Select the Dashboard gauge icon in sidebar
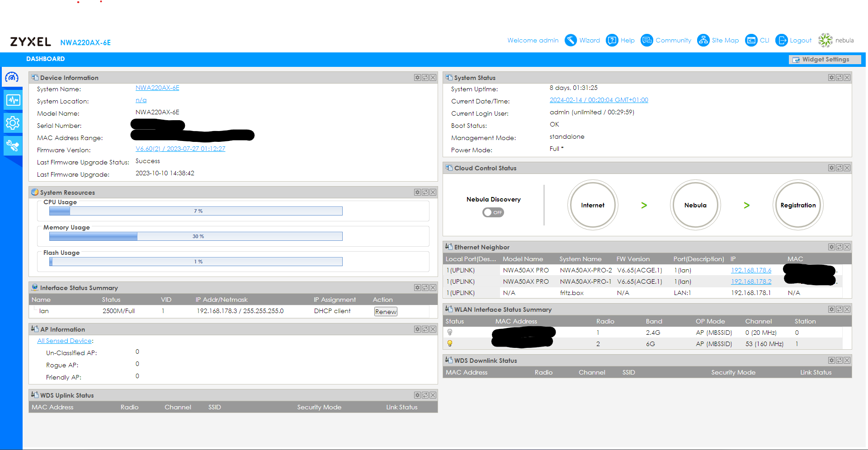Image resolution: width=868 pixels, height=450 pixels. (x=12, y=78)
